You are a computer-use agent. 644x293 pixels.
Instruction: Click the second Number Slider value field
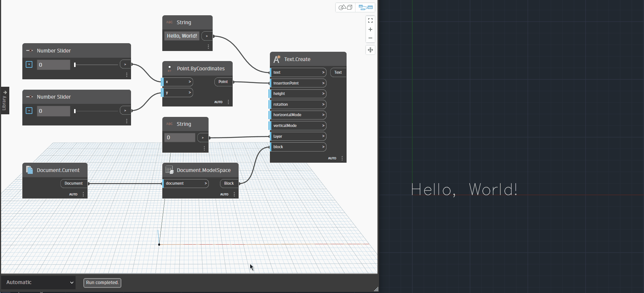53,111
